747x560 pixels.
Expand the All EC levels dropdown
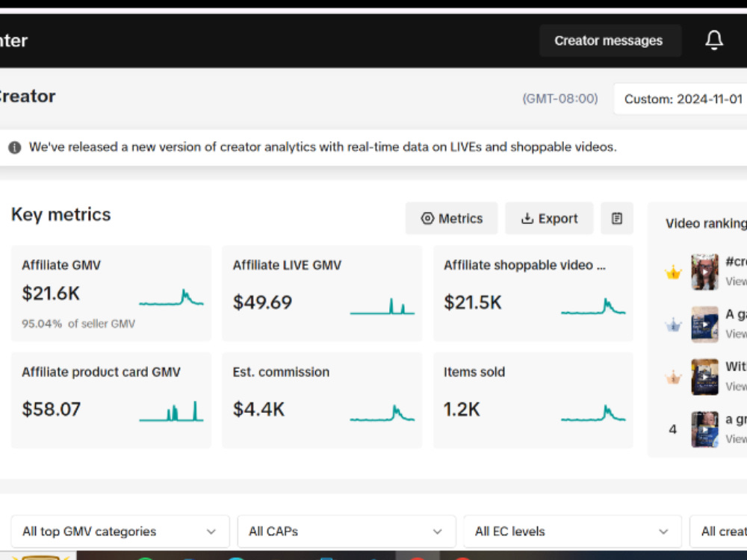(x=573, y=532)
